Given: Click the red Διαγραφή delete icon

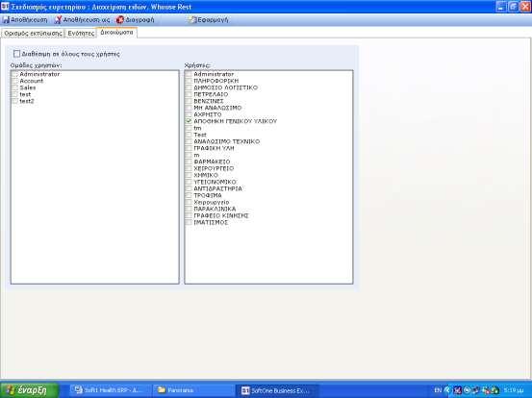Looking at the screenshot, I should (119, 20).
